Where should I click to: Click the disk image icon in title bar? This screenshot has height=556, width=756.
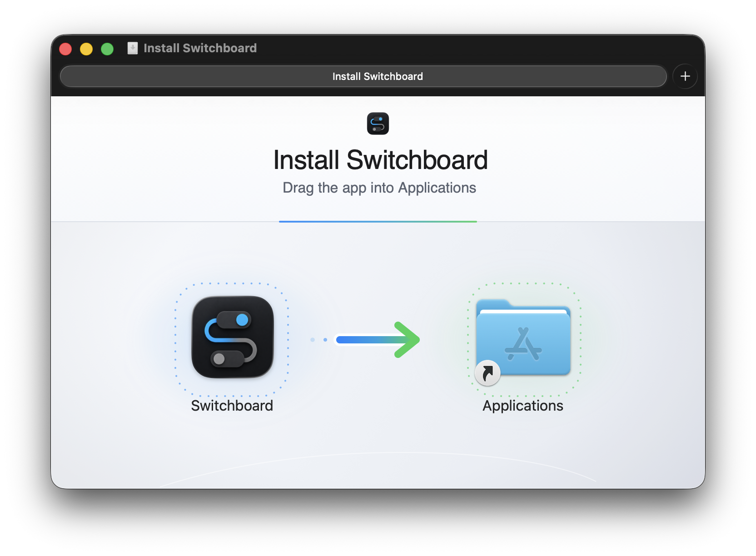pyautogui.click(x=133, y=48)
